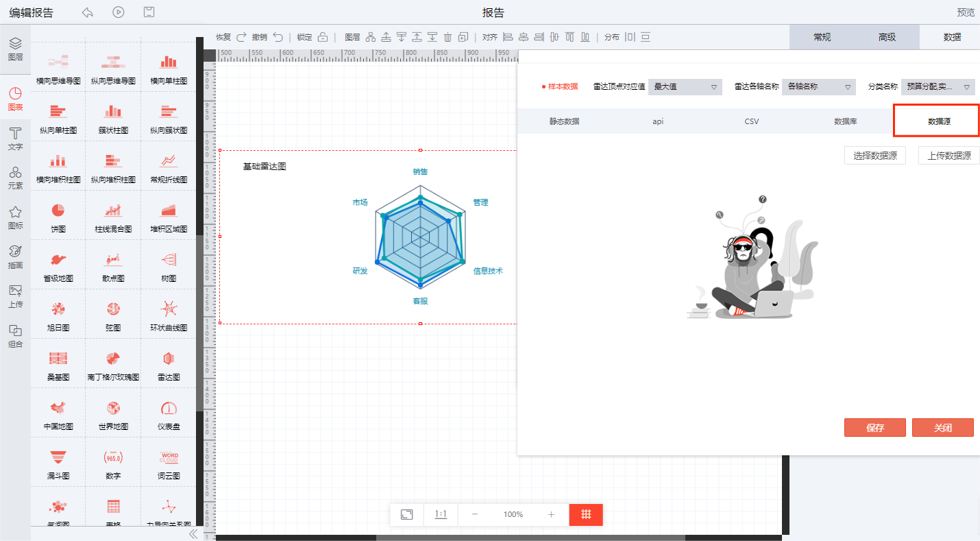The width and height of the screenshot is (980, 541).
Task: Switch to the 数据库 tab
Action: 845,121
